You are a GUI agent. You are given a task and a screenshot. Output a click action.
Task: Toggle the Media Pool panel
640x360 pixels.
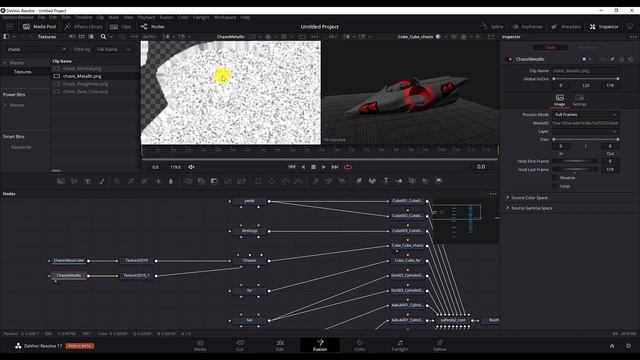[39, 27]
